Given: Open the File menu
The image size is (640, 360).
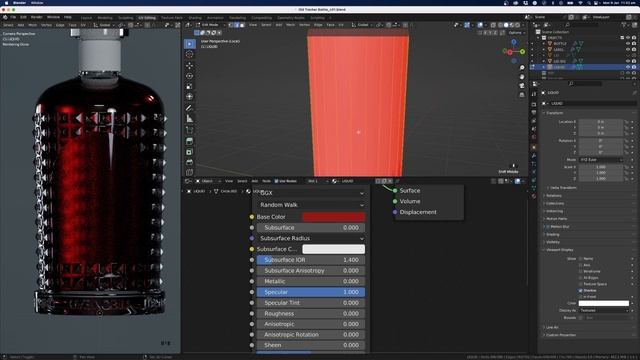Looking at the screenshot, I should [13, 17].
